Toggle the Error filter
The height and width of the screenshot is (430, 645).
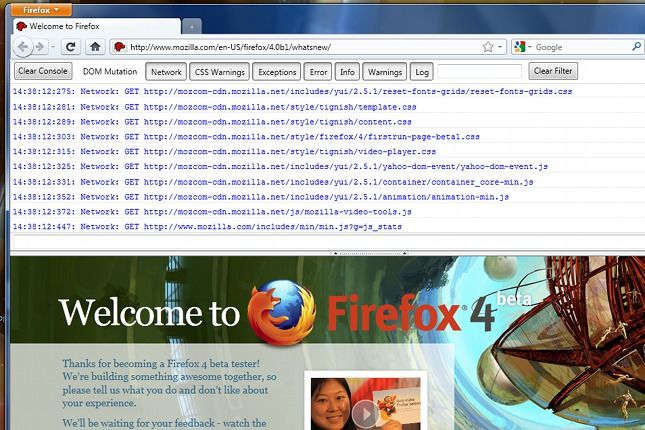pos(318,72)
